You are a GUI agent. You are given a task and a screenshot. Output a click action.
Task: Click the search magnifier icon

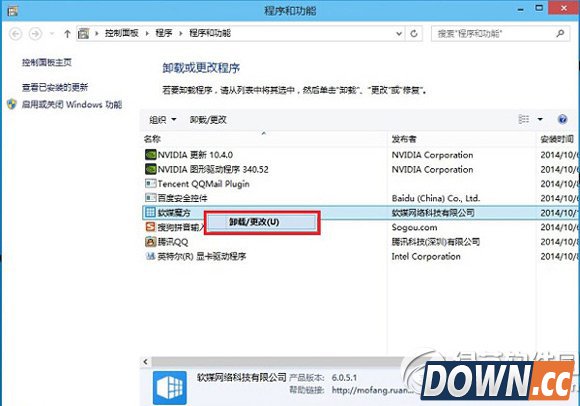coord(560,33)
